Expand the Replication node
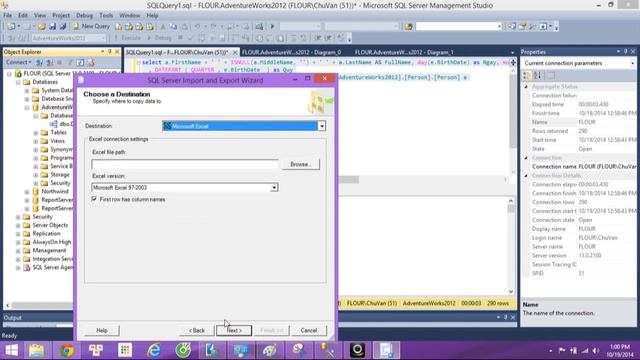The width and height of the screenshot is (640, 360). (x=18, y=234)
